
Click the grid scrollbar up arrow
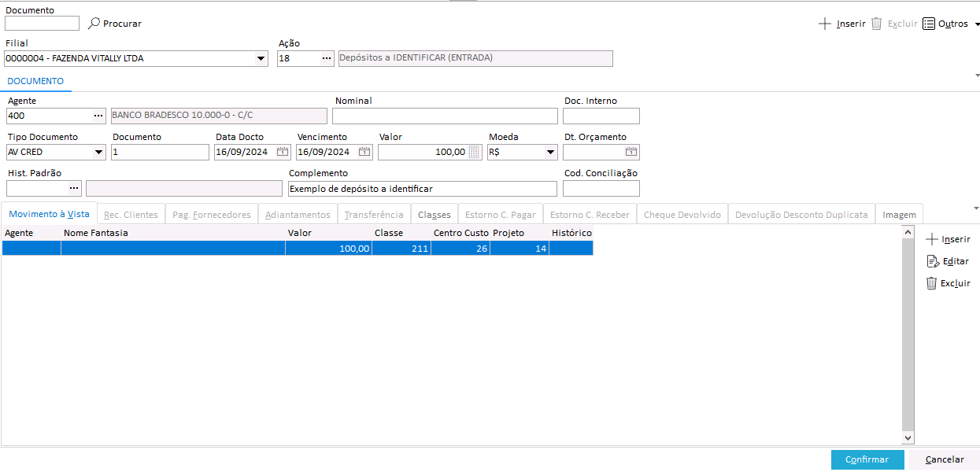[x=908, y=233]
